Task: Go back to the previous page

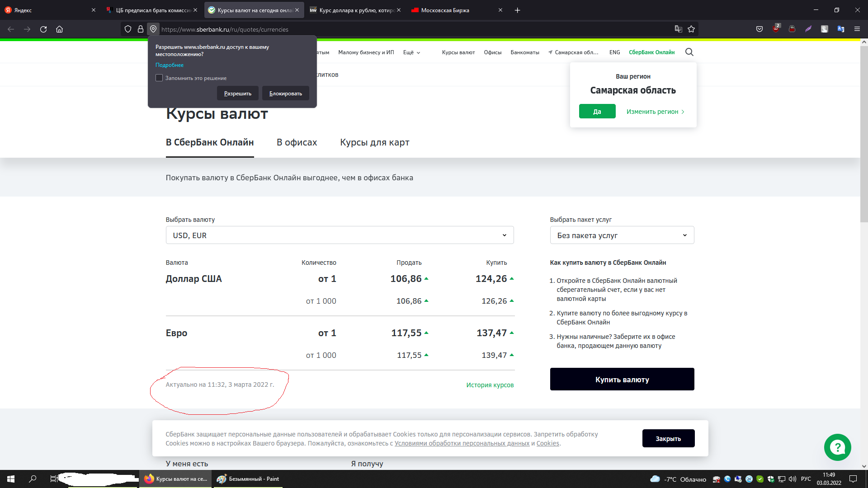Action: click(x=11, y=29)
